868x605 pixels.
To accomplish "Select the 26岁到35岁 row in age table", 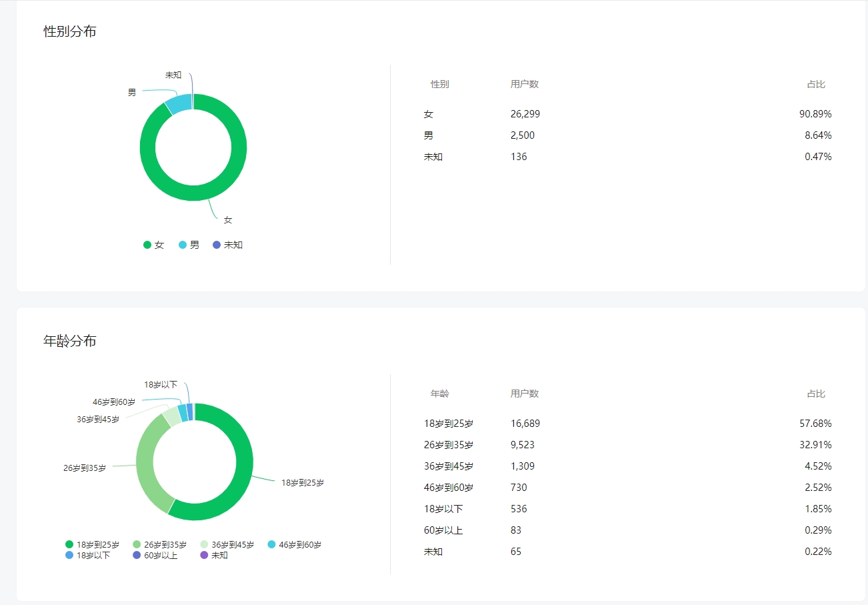I will [449, 445].
